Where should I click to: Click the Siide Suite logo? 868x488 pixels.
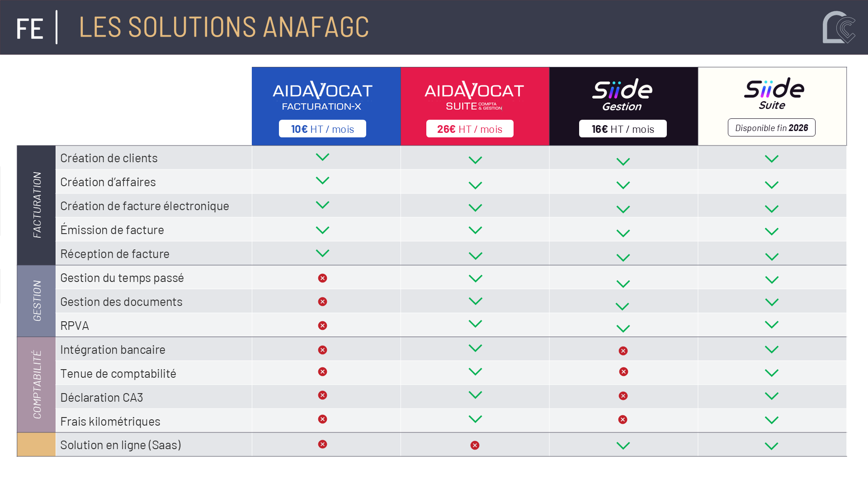click(774, 94)
